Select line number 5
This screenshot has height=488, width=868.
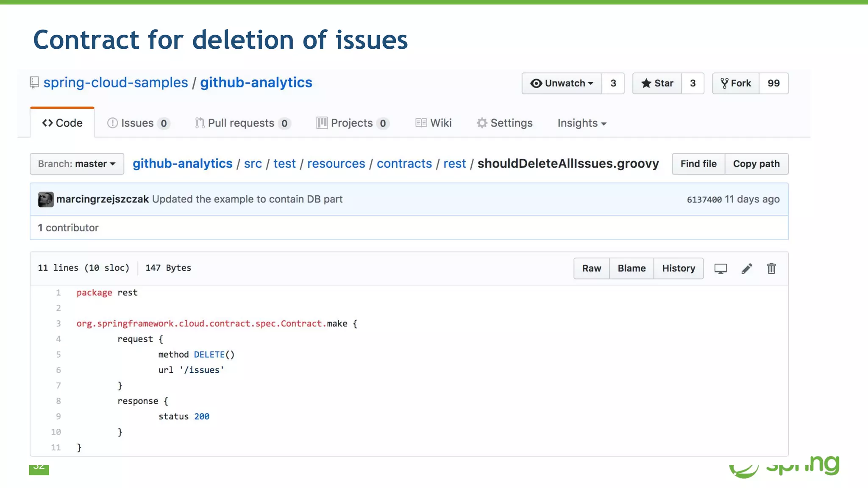[x=58, y=355]
